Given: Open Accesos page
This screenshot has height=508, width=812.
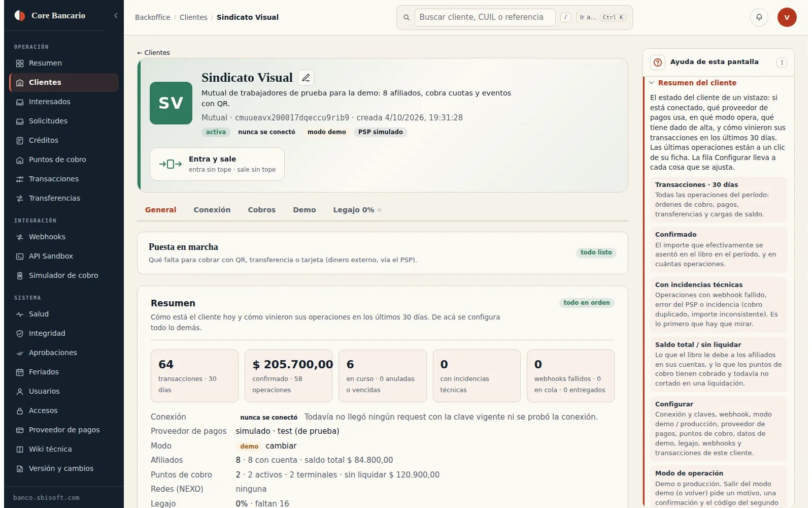Looking at the screenshot, I should click(x=64, y=410).
